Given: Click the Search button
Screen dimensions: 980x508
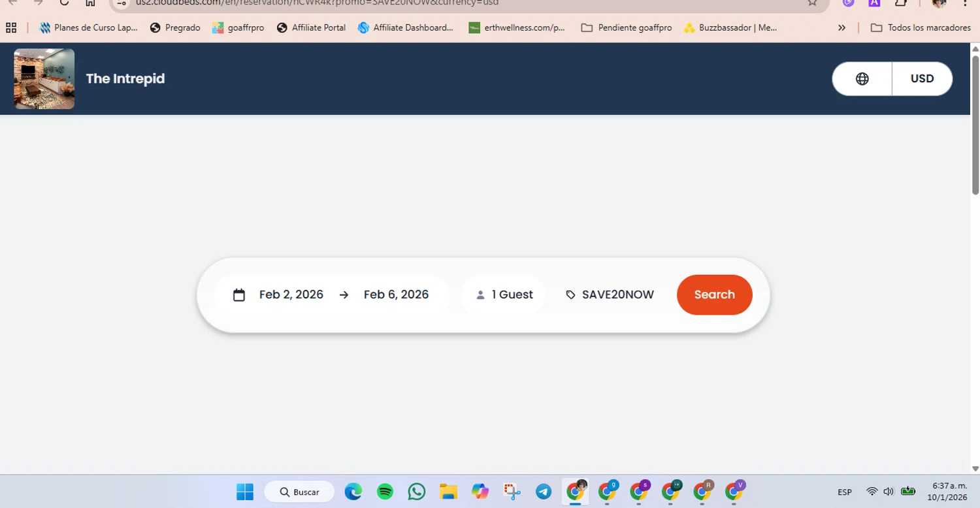Looking at the screenshot, I should [714, 294].
